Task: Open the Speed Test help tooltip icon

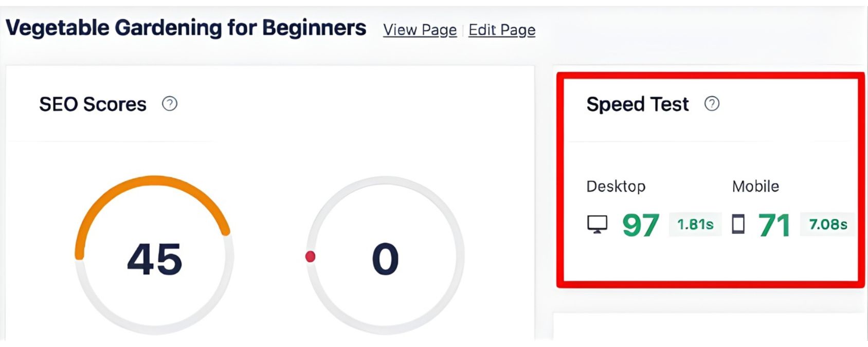Action: (712, 104)
